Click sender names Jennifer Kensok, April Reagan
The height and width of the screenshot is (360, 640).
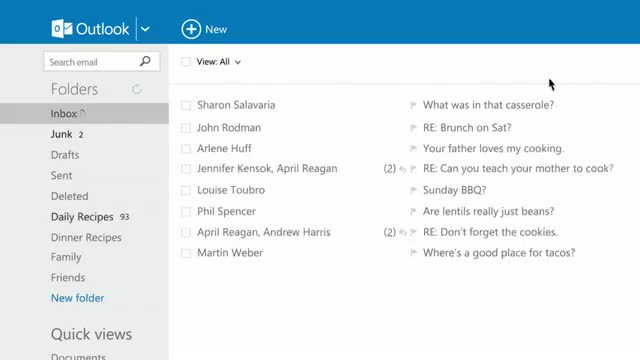[x=267, y=168]
